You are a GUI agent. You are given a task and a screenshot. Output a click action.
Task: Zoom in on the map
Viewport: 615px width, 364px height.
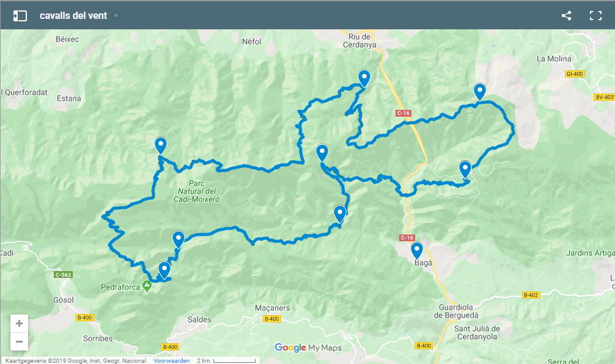pyautogui.click(x=19, y=324)
